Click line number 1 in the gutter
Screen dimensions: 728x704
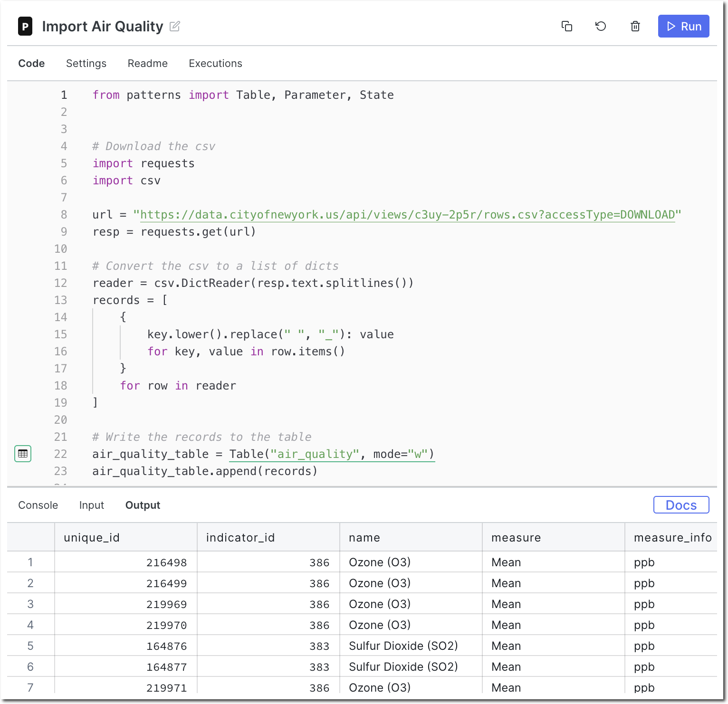(x=64, y=95)
